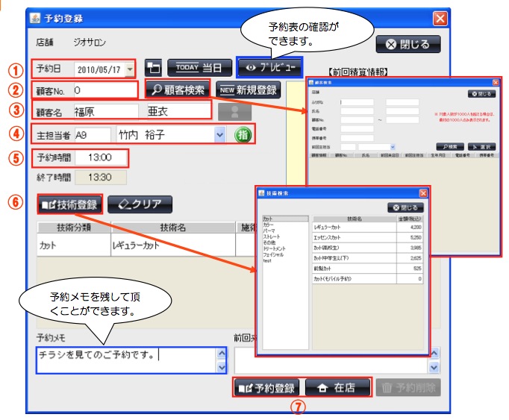Image resolution: width=509 pixels, height=420 pixels.
Task: Click the green 指 designation icon
Action: click(242, 135)
